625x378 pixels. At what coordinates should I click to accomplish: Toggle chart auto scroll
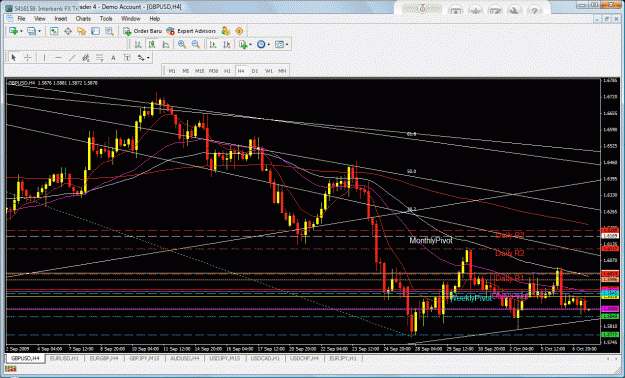213,45
